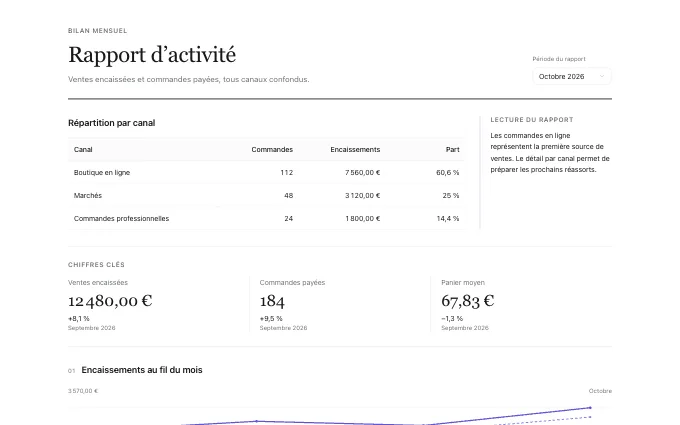Click the 25 % share value
The image size is (680, 425).
click(451, 196)
